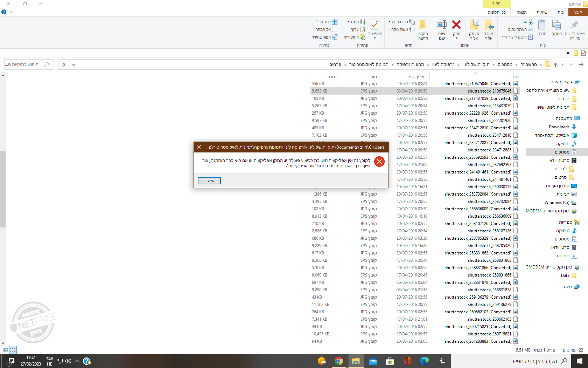Click the Documents (מסמכים) breadcrumb in address bar
This screenshot has height=368, width=588.
coord(505,64)
